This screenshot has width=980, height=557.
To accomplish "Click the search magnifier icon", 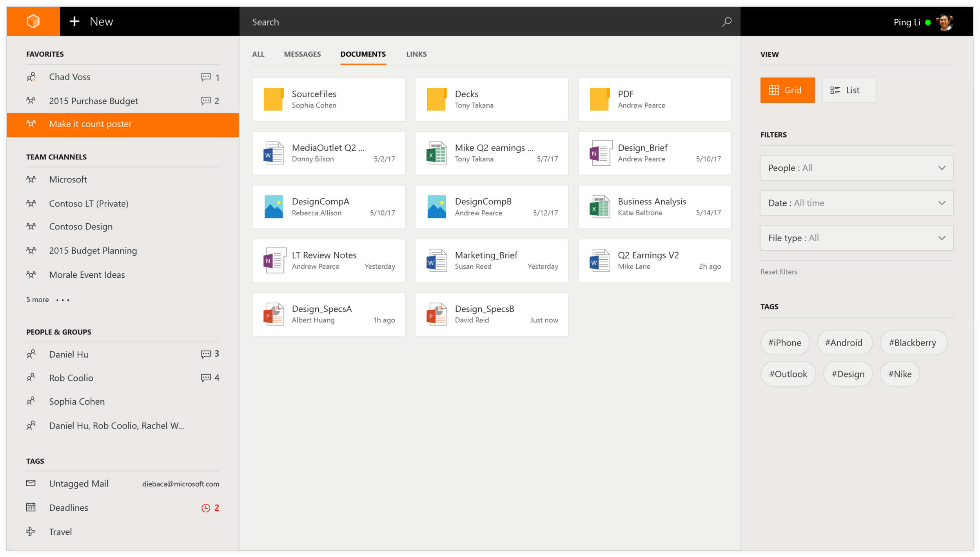I will click(x=726, y=22).
